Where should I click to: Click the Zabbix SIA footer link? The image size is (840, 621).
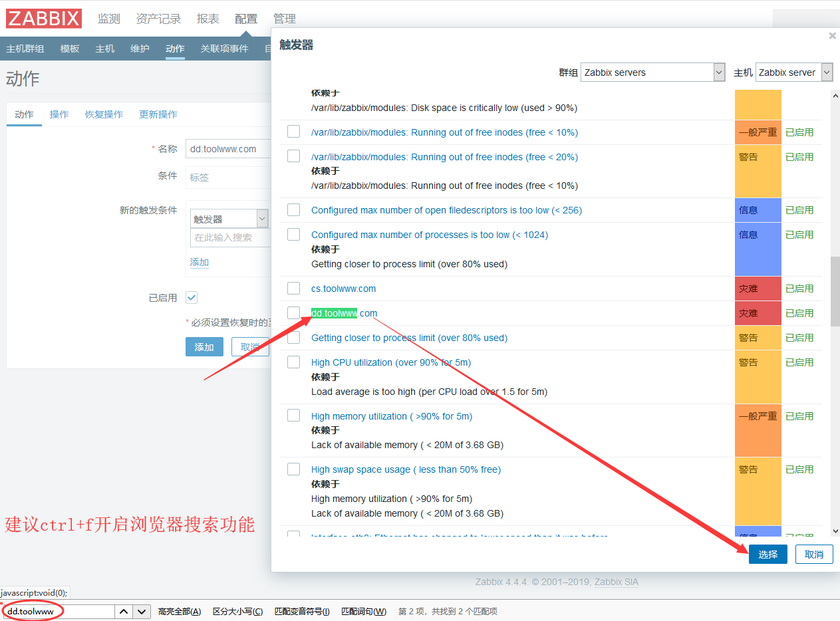616,582
